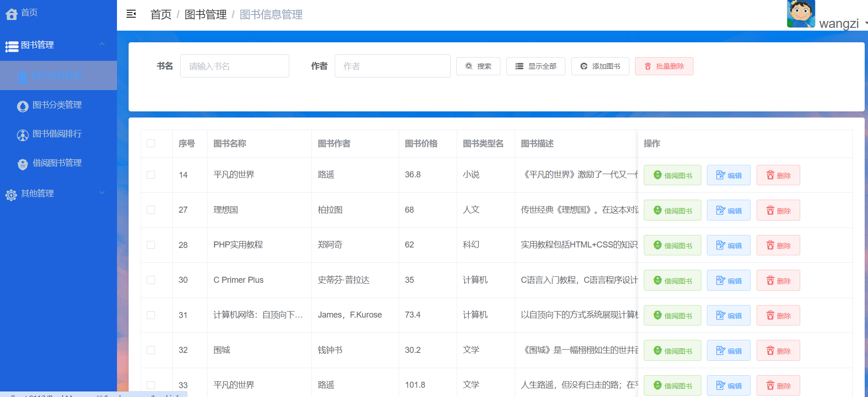Click the 图书分类管理 droplet icon
Screen dimensions: 868x397
click(23, 106)
